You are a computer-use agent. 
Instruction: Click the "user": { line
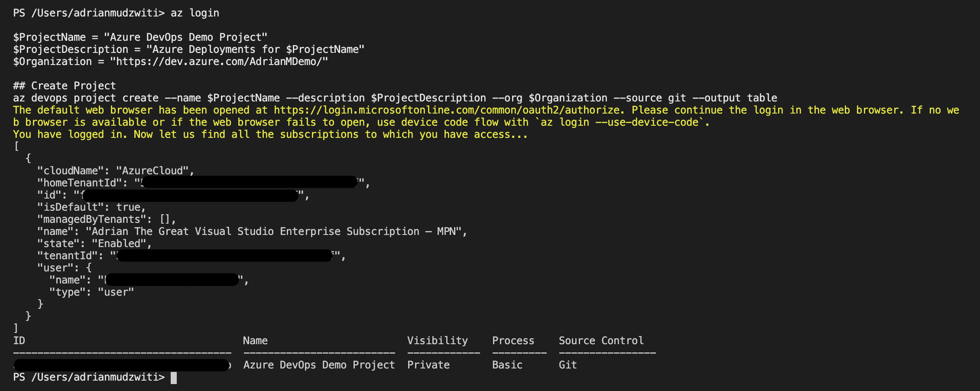tap(65, 268)
